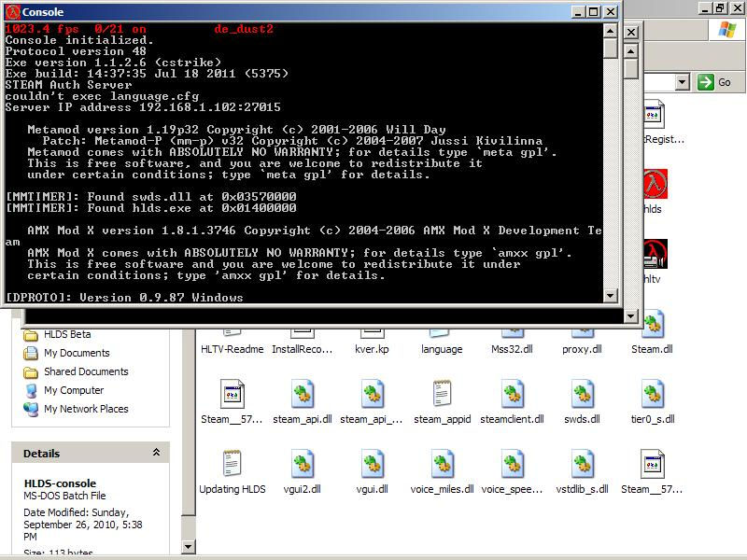This screenshot has height=560, width=747.
Task: Select vgui.dll file icon
Action: pyautogui.click(x=372, y=463)
